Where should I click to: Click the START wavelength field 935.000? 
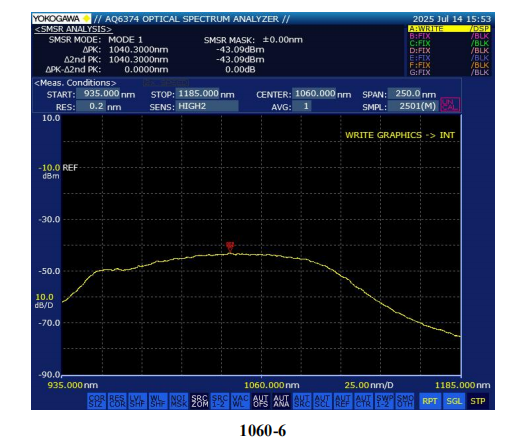point(98,94)
